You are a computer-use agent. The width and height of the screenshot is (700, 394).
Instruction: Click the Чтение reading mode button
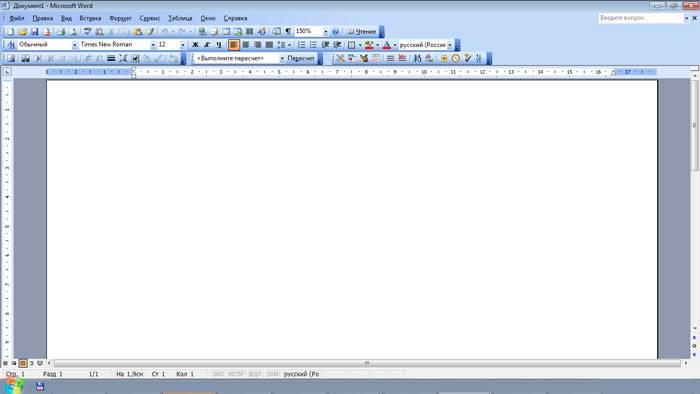pyautogui.click(x=362, y=31)
